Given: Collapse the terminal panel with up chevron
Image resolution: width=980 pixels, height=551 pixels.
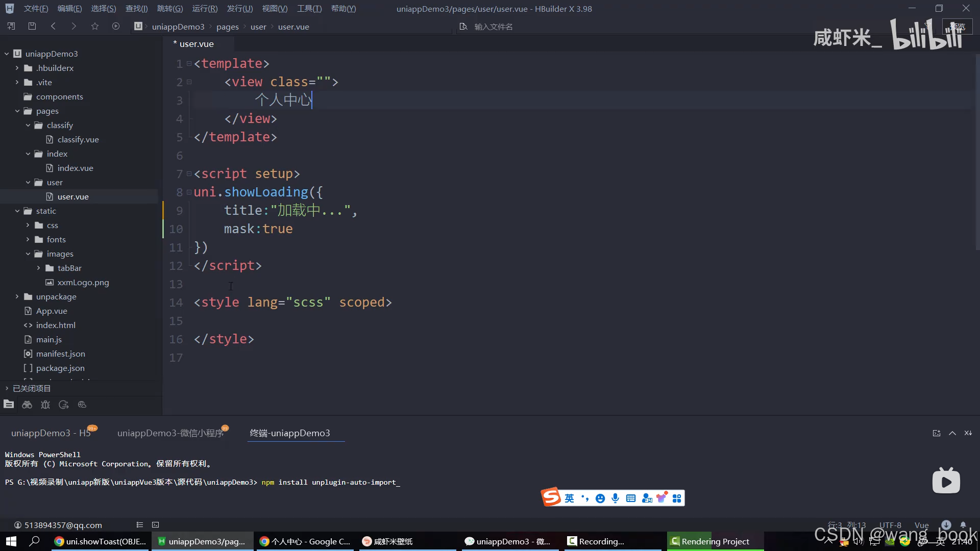Looking at the screenshot, I should point(952,433).
